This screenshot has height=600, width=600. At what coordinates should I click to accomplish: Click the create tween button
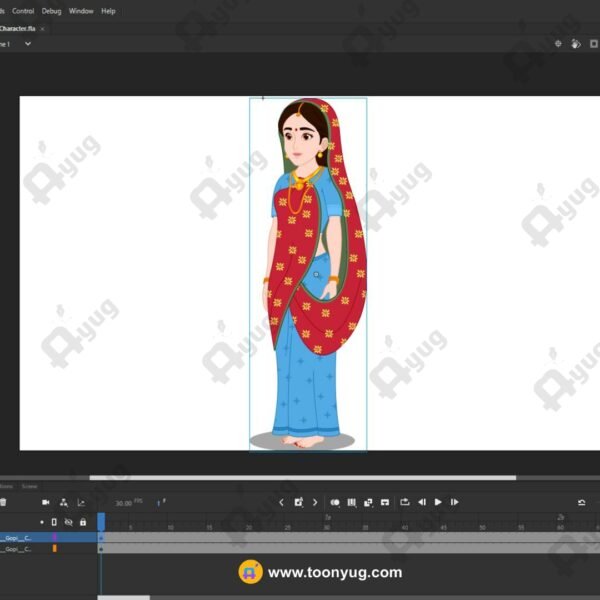[x=368, y=502]
